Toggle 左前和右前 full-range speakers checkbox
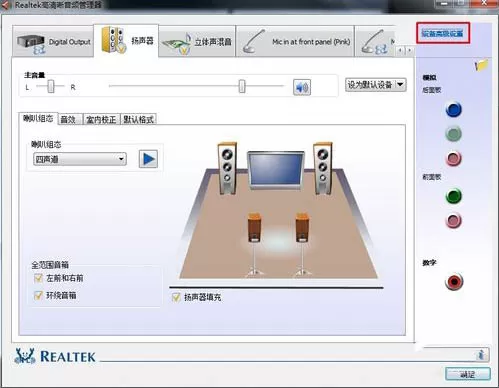Image resolution: width=499 pixels, height=388 pixels. (x=38, y=278)
